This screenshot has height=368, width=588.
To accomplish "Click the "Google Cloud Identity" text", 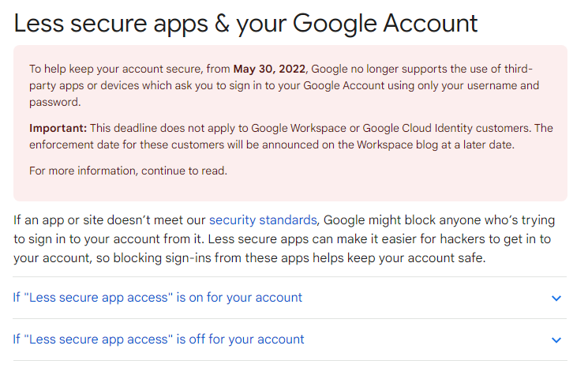I will (418, 128).
